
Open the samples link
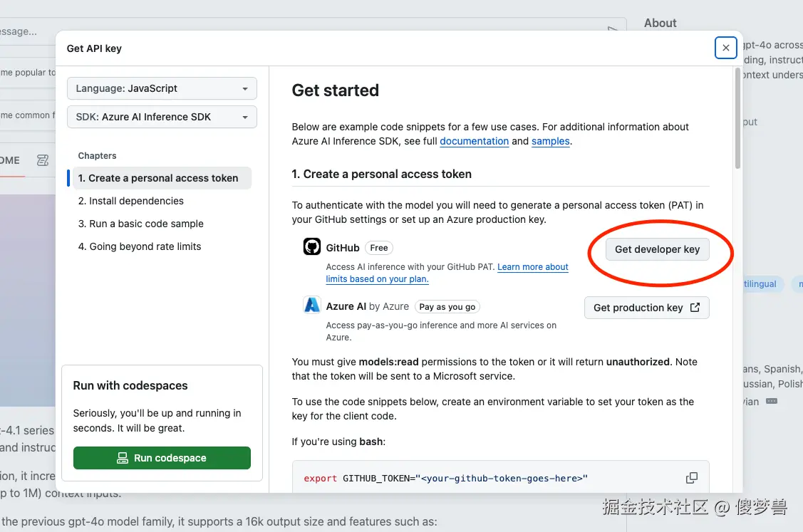[x=550, y=141]
